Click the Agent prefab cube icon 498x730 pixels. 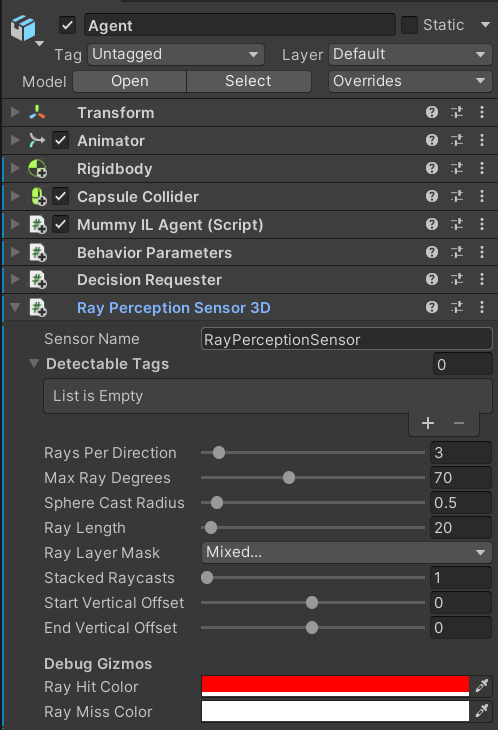pyautogui.click(x=23, y=28)
